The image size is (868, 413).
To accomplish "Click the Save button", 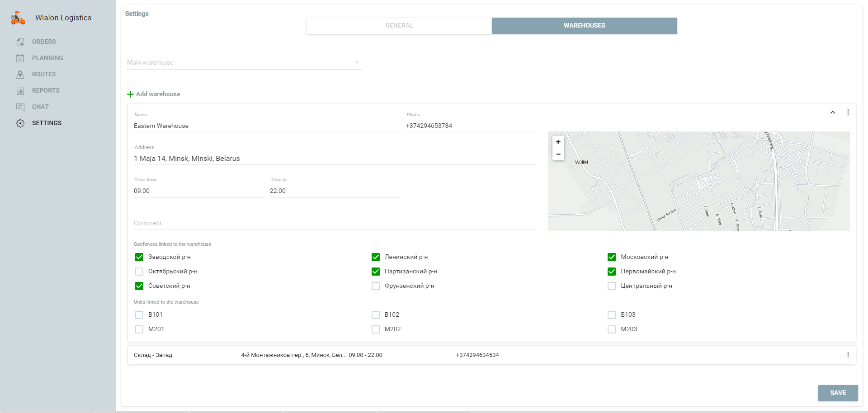I will coord(838,393).
